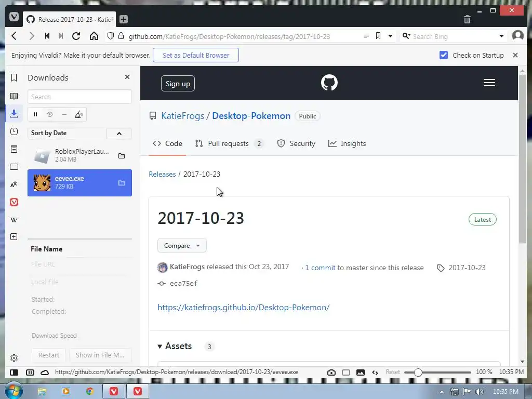
Task: Open the Sort by Date dropdown
Action: pyautogui.click(x=67, y=133)
